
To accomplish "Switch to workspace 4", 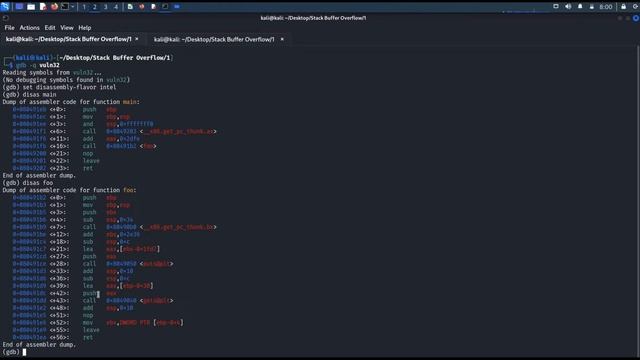I will click(x=116, y=7).
